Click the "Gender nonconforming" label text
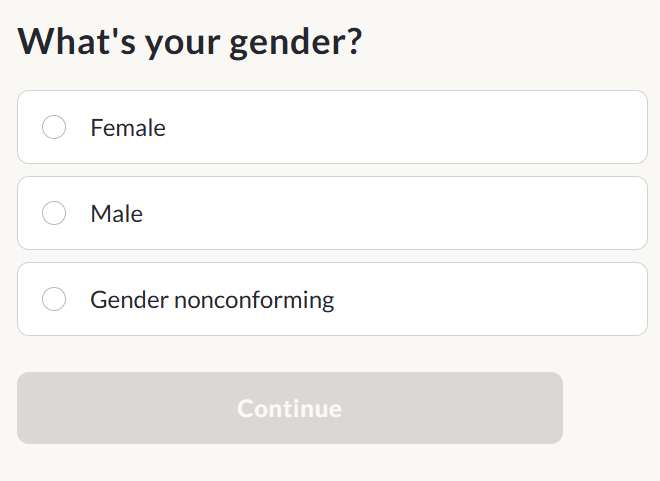This screenshot has height=481, width=660. pos(212,300)
